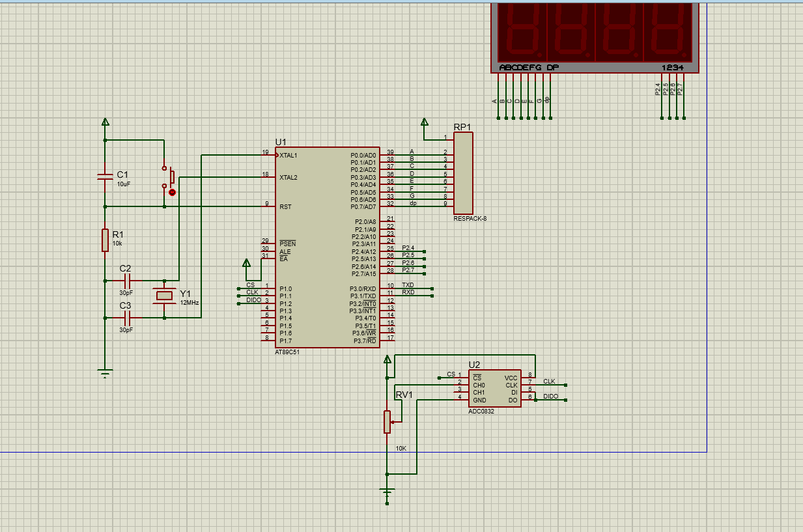Click the first digit of the 7-segment display
803x532 pixels.
click(521, 33)
